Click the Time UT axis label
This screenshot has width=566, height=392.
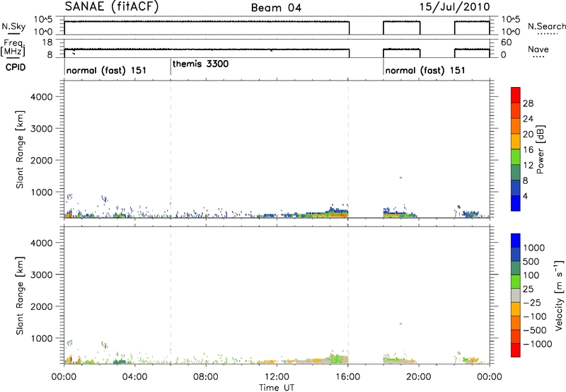coord(277,388)
